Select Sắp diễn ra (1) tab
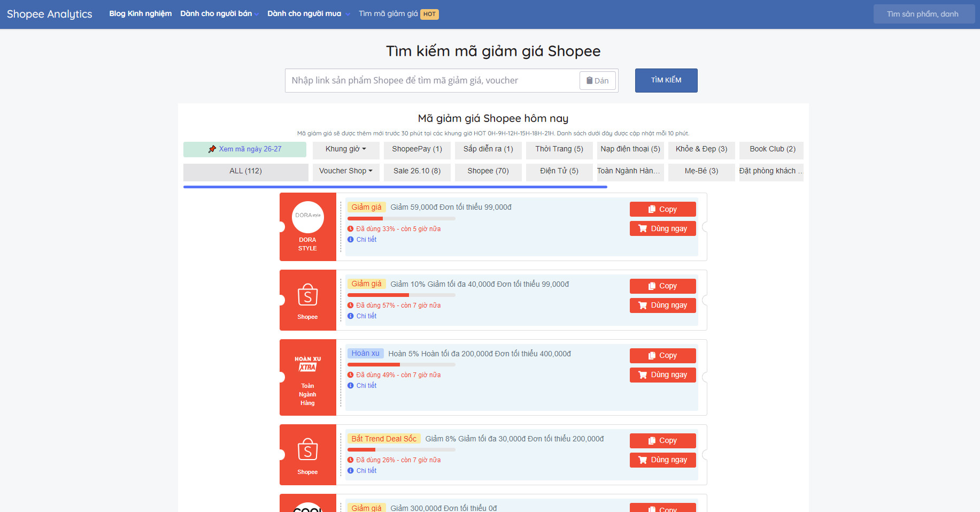The height and width of the screenshot is (512, 980). click(488, 149)
